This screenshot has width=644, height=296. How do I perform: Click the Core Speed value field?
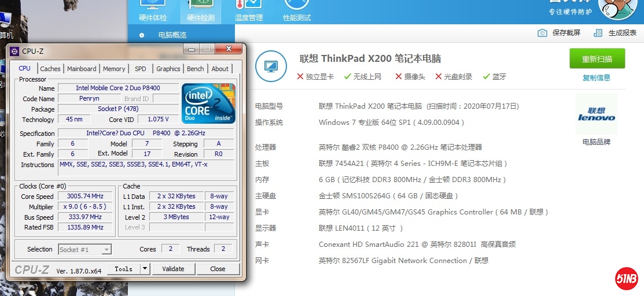click(x=84, y=197)
